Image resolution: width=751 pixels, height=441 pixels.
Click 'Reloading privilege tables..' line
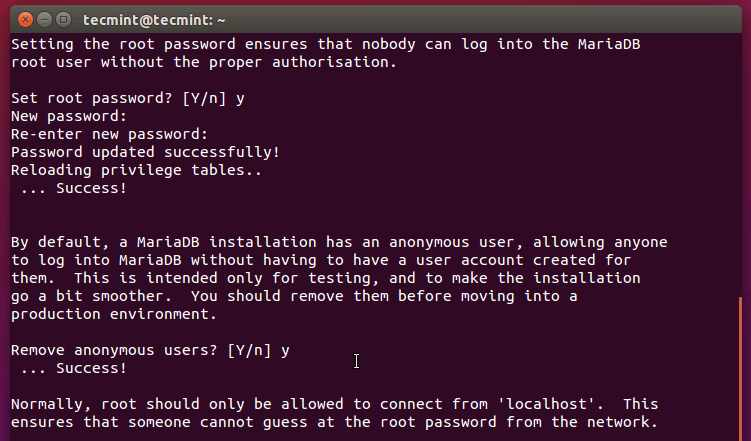pos(136,170)
